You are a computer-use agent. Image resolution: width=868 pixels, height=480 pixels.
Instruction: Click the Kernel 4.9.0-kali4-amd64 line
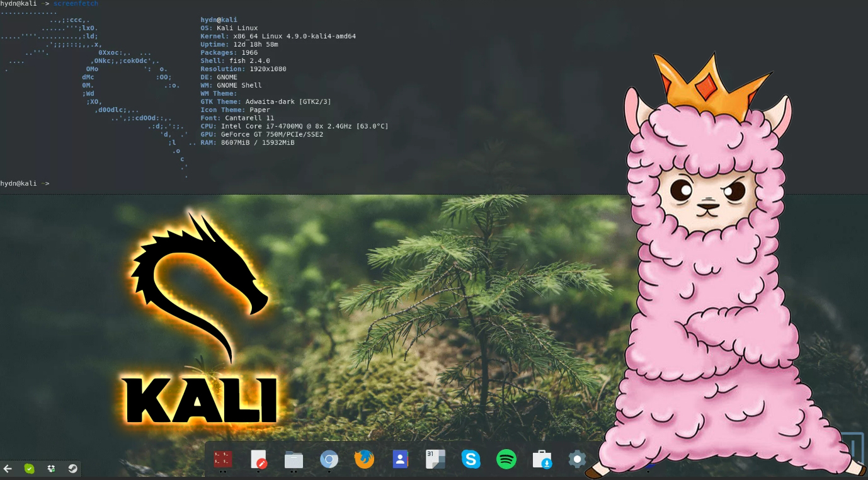pos(278,37)
